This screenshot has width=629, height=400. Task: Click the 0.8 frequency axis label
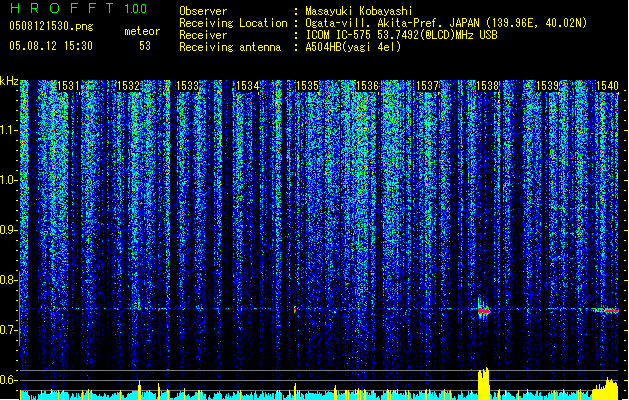pos(8,280)
